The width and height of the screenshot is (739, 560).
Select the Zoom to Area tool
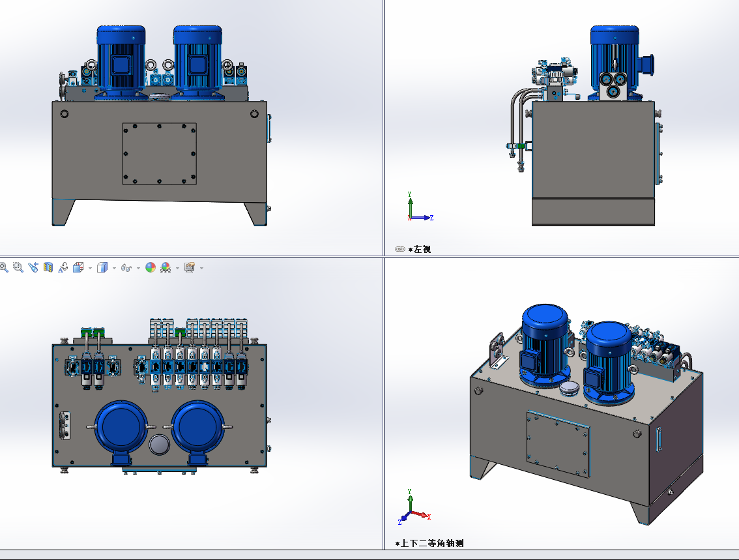point(18,268)
